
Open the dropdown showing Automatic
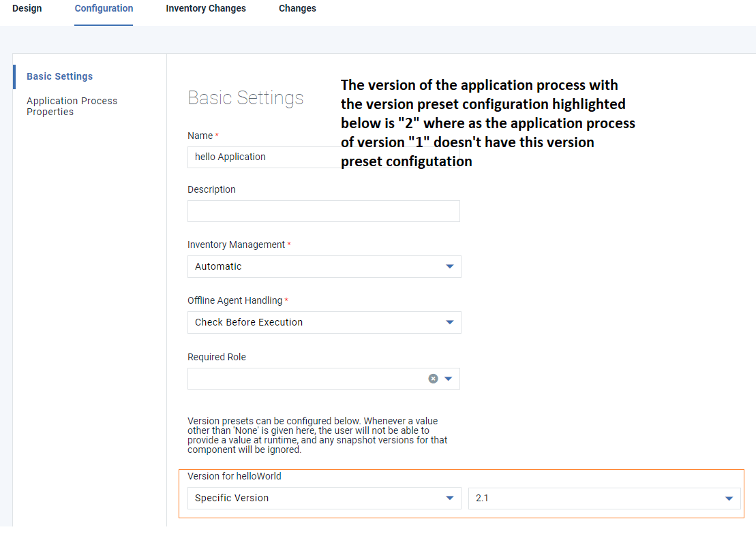(x=314, y=266)
